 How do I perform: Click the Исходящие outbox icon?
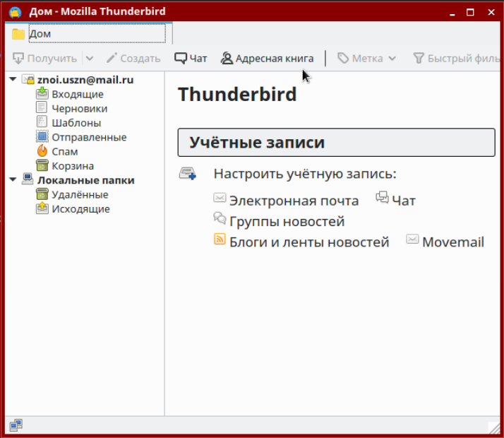[42, 208]
